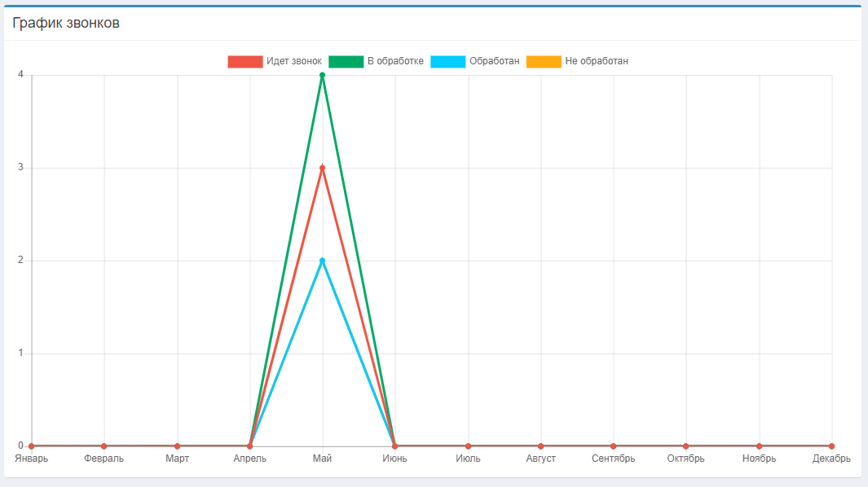This screenshot has height=487, width=868.
Task: Click the red Идет звонок legend swatch
Action: 245,62
